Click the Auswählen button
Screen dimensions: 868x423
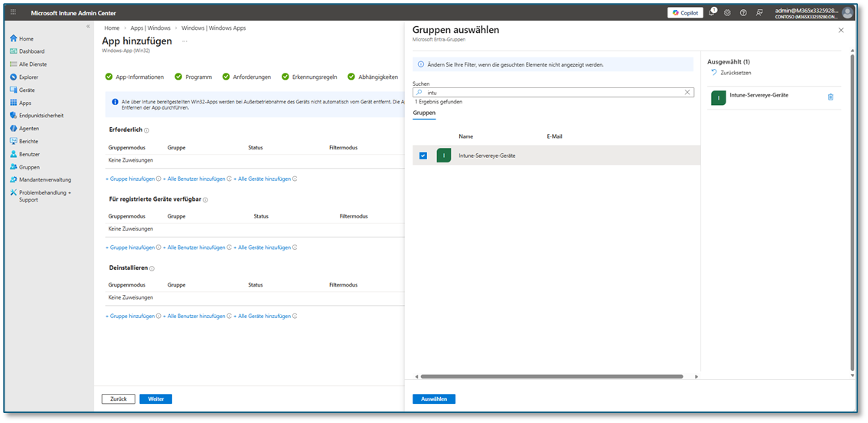click(x=434, y=398)
